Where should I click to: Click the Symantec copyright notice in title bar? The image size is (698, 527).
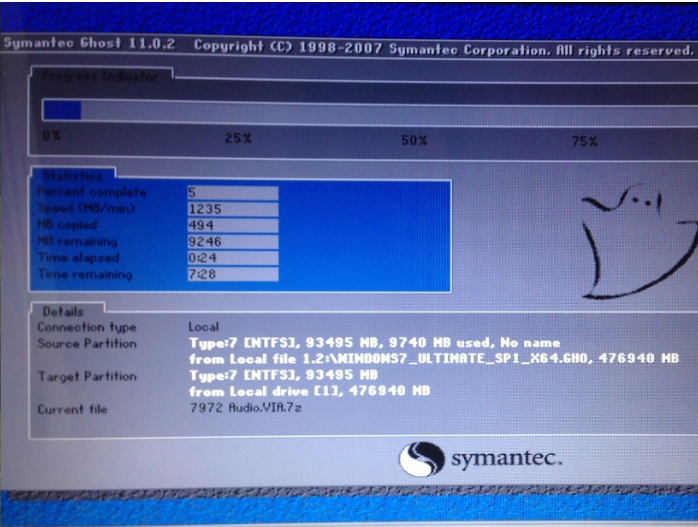coord(444,48)
